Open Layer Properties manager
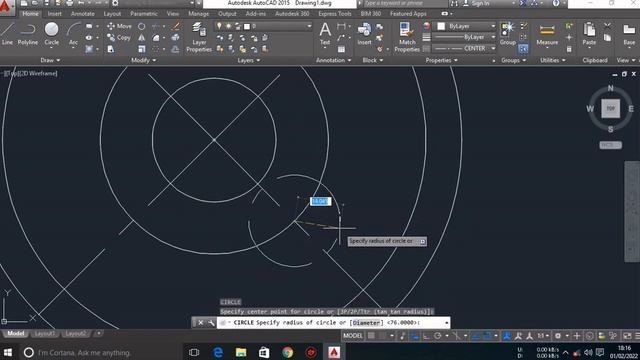This screenshot has height=360, width=640. 199,37
